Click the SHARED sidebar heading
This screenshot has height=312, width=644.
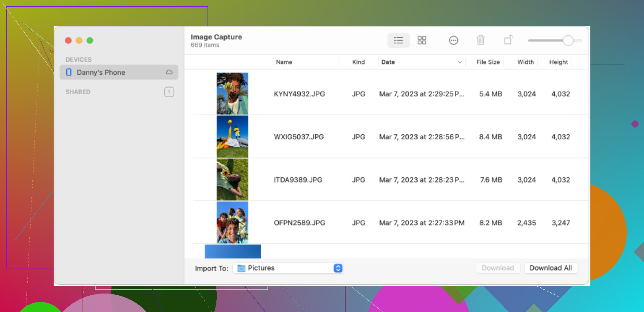pos(78,92)
